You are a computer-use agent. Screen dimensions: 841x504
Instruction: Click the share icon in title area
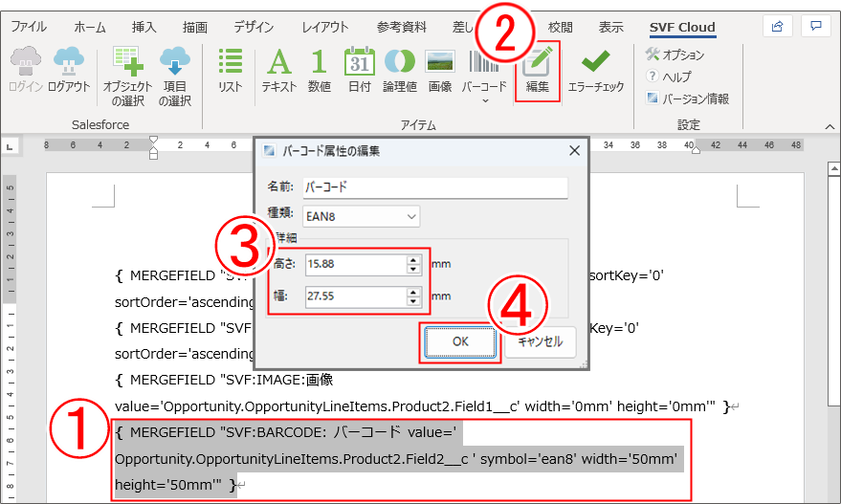pyautogui.click(x=777, y=26)
